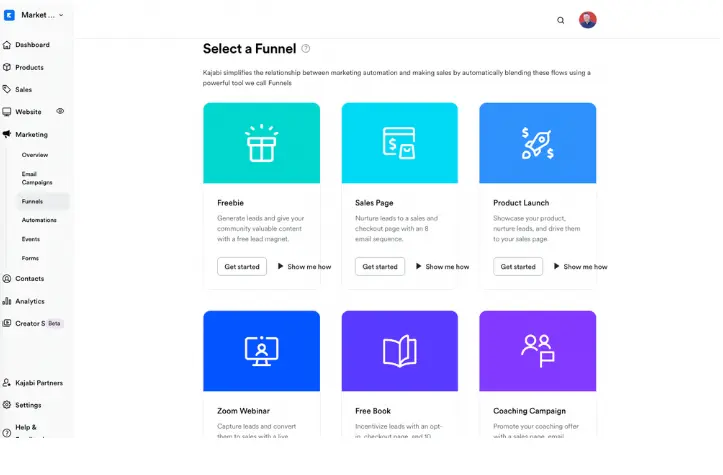Click the Zoom Webinar card title

pyautogui.click(x=243, y=411)
